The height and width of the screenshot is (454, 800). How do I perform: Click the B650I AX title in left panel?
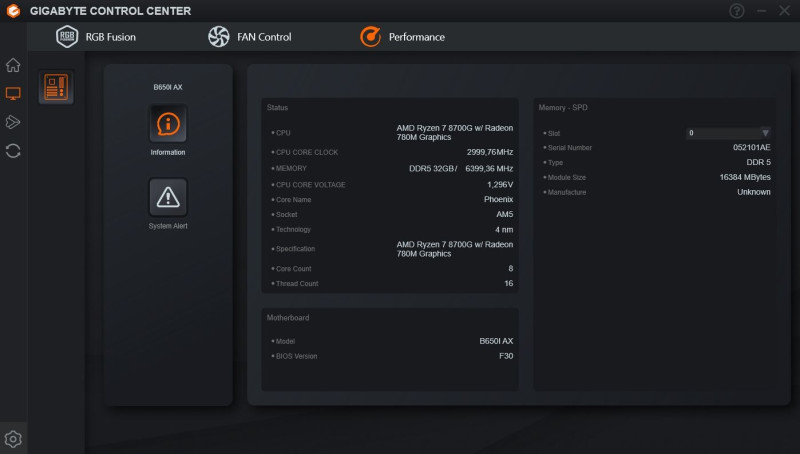click(x=168, y=87)
